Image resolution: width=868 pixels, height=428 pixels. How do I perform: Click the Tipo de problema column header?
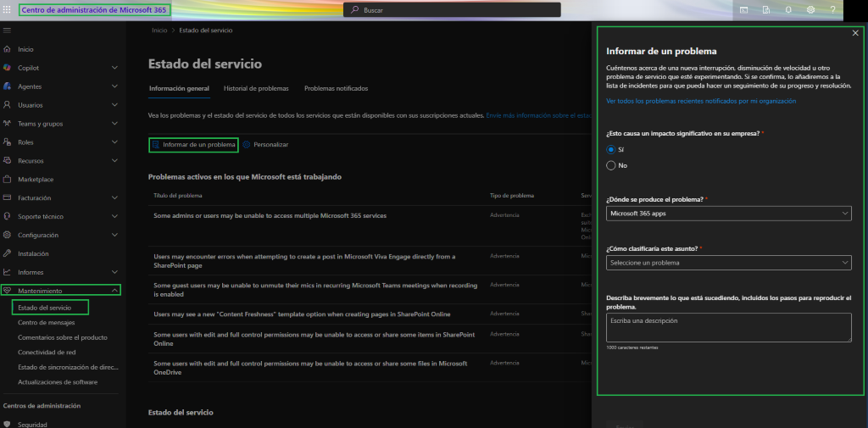point(512,196)
